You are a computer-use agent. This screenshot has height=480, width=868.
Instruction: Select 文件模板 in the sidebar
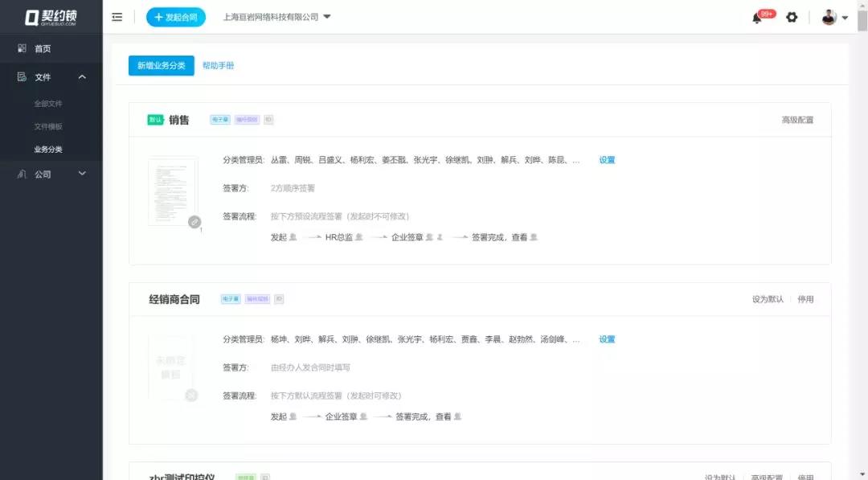(x=48, y=126)
